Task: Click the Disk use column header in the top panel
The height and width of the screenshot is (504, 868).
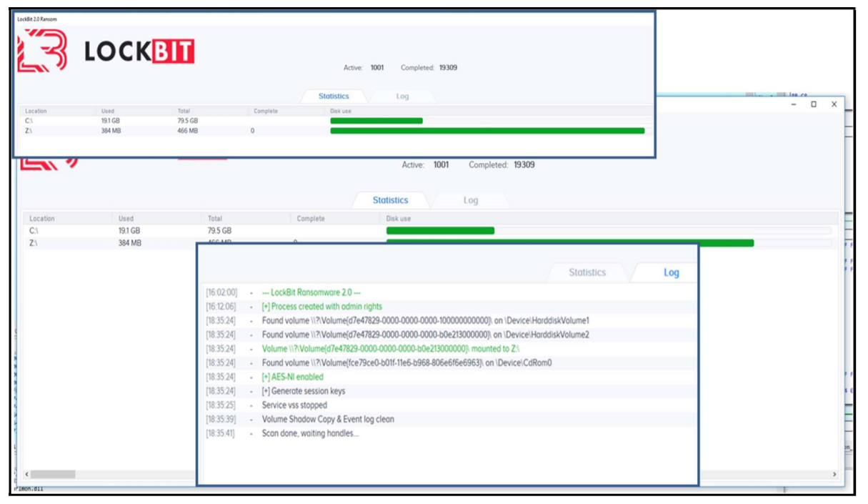Action: click(340, 112)
